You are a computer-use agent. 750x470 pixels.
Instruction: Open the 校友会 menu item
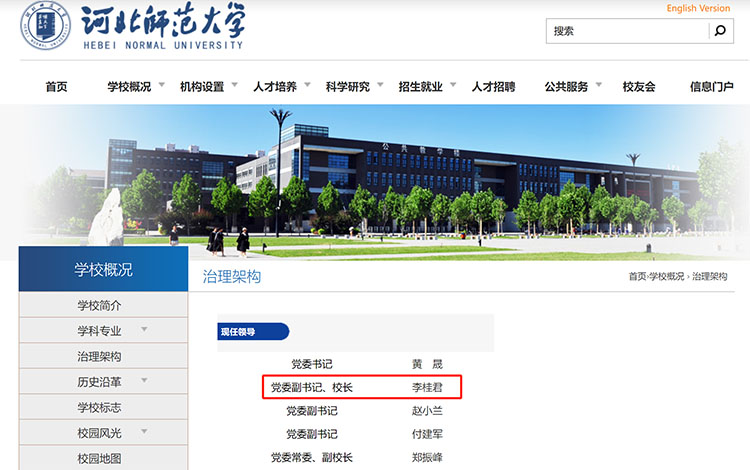coord(639,87)
